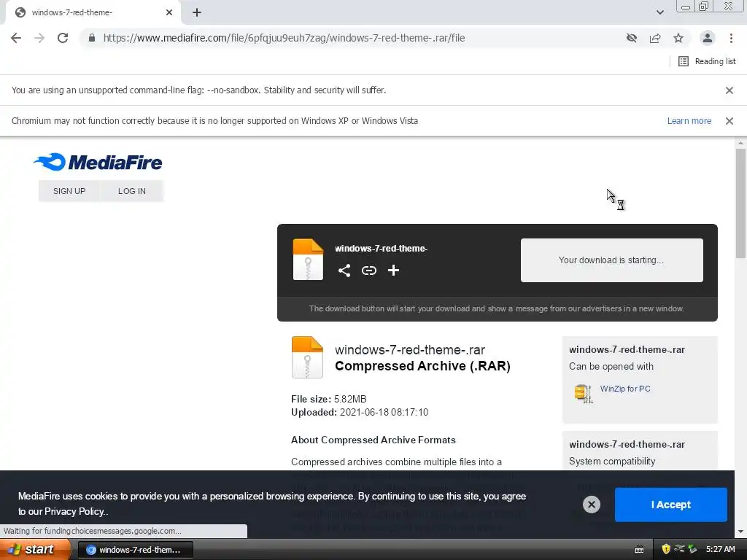This screenshot has width=747, height=560.
Task: Click the security shield tray icon
Action: coord(666,549)
